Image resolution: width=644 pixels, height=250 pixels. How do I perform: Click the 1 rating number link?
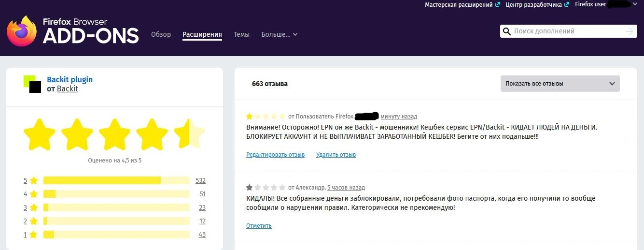click(x=25, y=235)
